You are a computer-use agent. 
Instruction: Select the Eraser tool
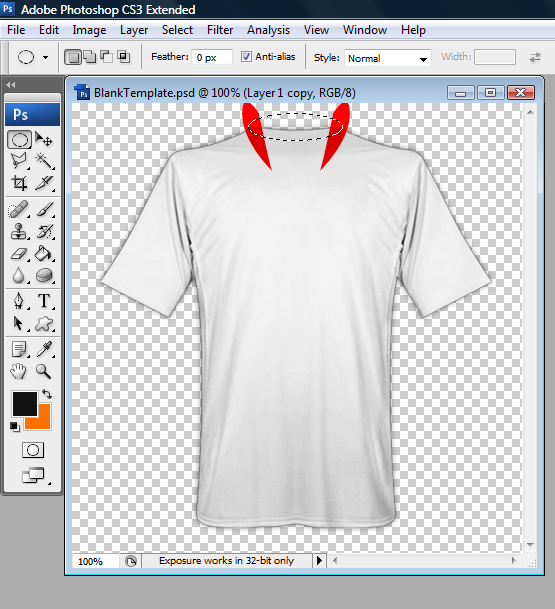click(19, 254)
